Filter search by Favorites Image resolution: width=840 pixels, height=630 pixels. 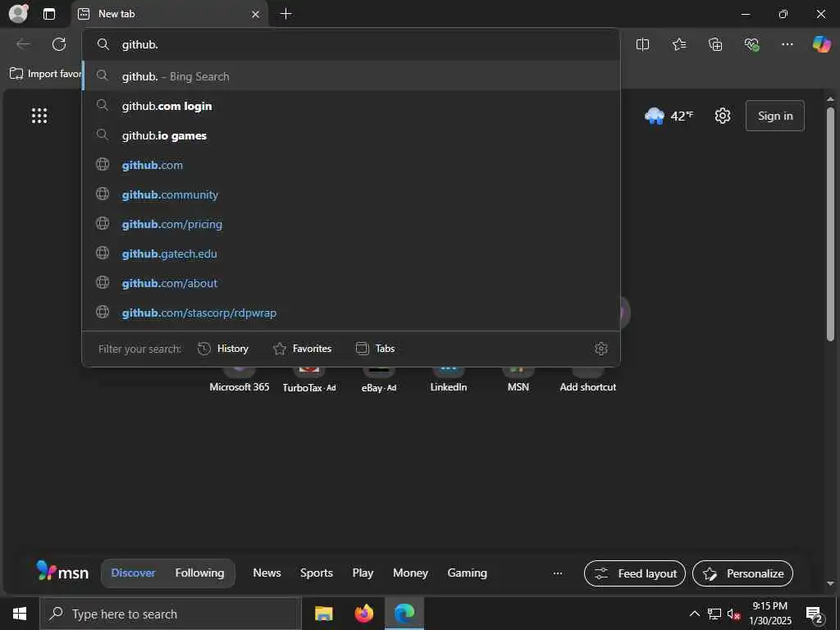pos(302,349)
